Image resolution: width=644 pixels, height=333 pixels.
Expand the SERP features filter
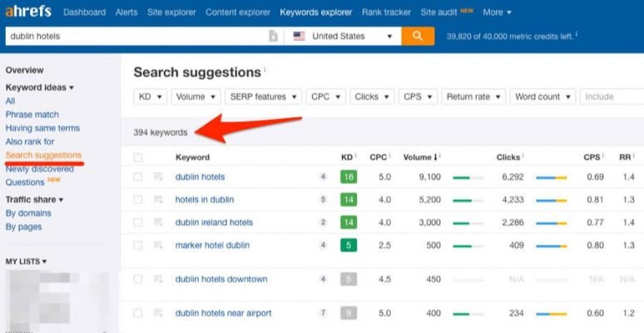coord(262,97)
